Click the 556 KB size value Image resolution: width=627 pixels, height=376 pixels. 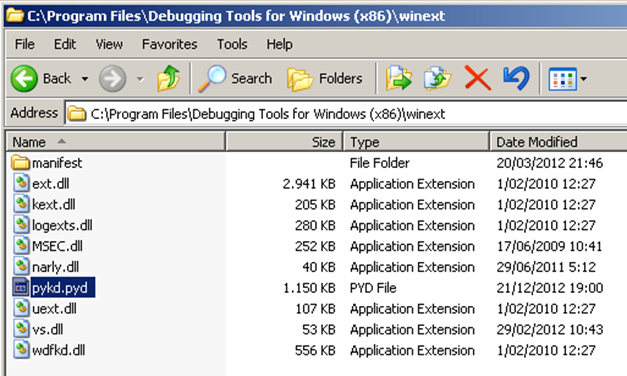[315, 350]
